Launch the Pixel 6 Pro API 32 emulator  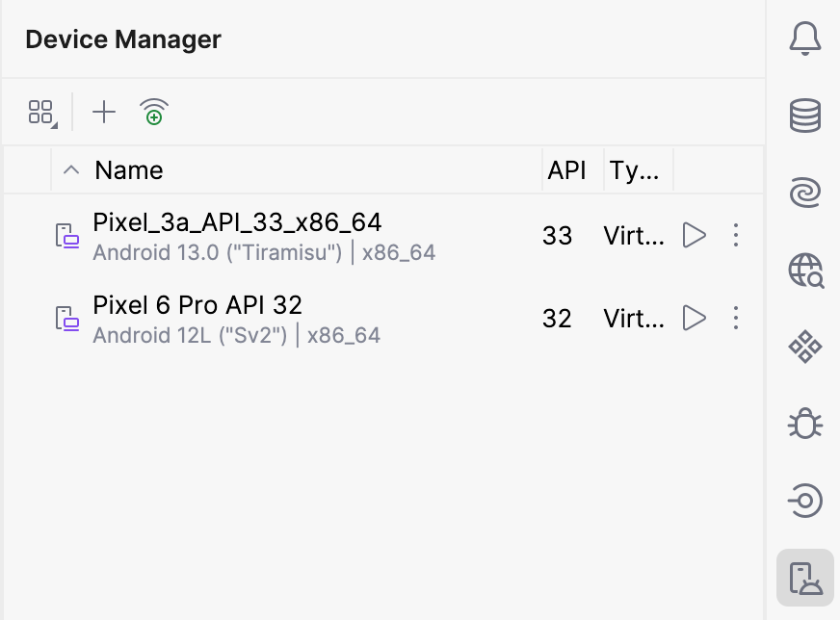click(x=694, y=318)
